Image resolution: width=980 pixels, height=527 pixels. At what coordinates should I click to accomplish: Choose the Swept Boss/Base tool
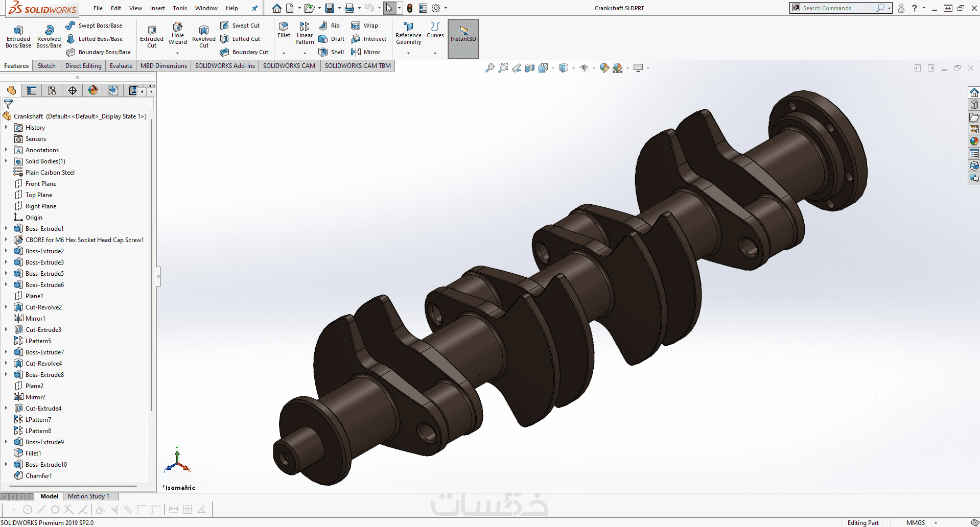pos(94,26)
